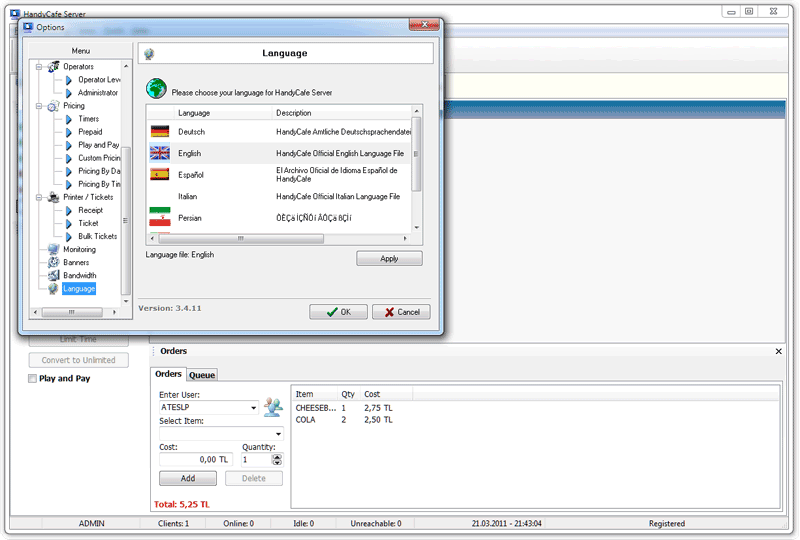Select the British flag for English
Screen dimensions: 800x540
coord(160,153)
